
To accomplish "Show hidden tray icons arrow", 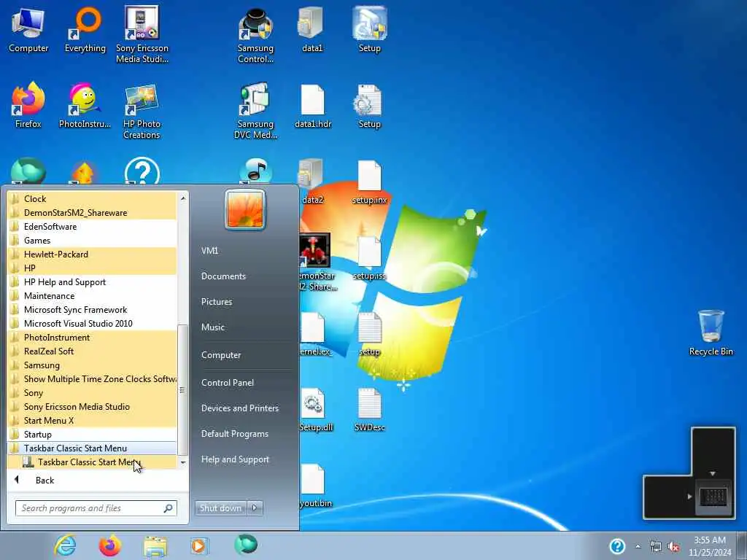I will (638, 547).
